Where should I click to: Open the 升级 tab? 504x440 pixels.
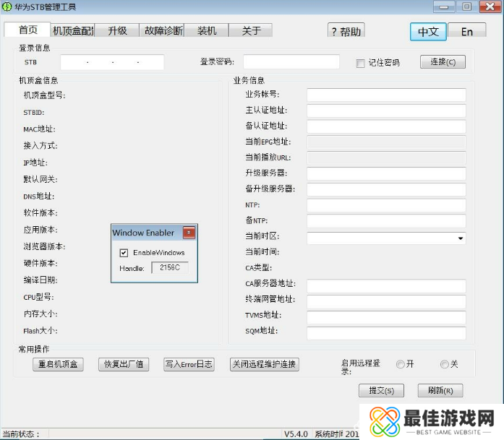click(x=117, y=30)
